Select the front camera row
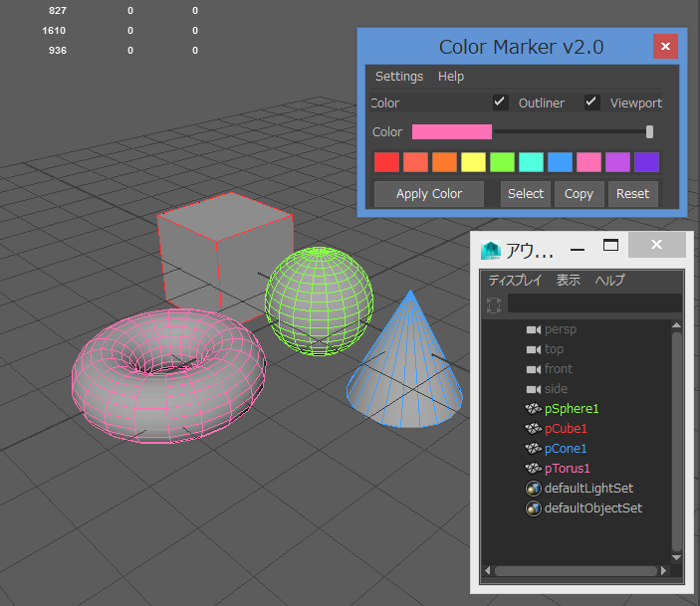 [x=559, y=369]
